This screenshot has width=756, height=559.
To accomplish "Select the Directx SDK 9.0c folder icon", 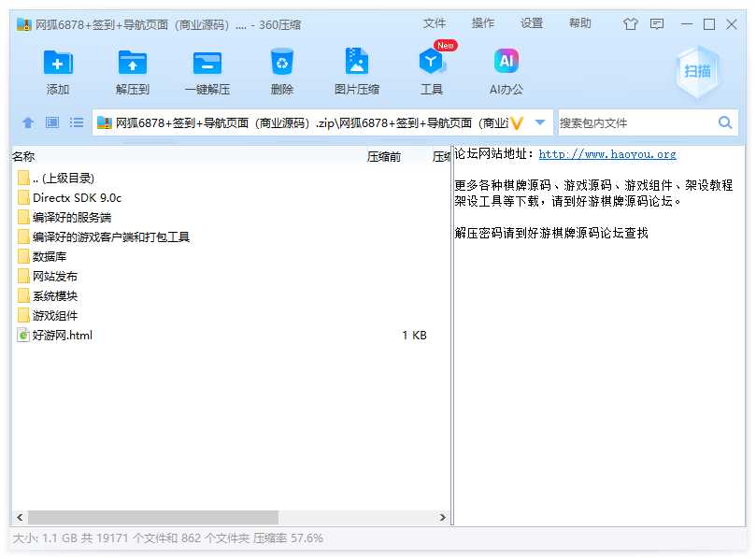I will pyautogui.click(x=23, y=198).
